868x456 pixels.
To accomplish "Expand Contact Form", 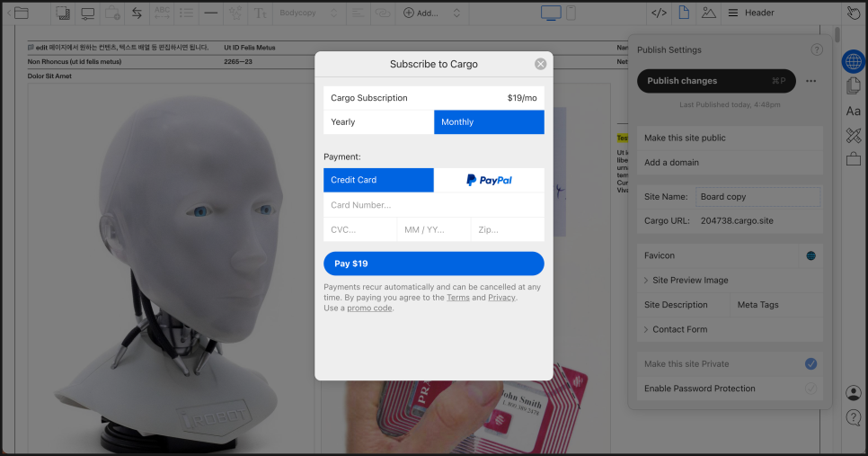I will tap(731, 329).
